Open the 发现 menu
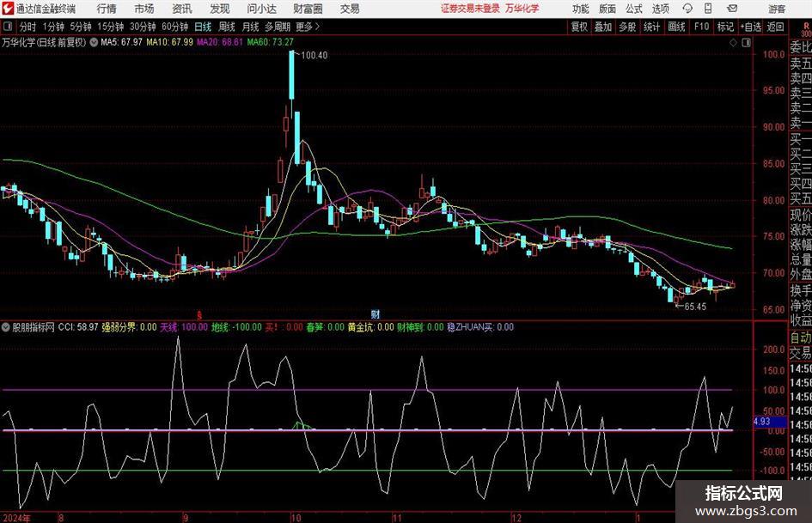 click(x=220, y=9)
